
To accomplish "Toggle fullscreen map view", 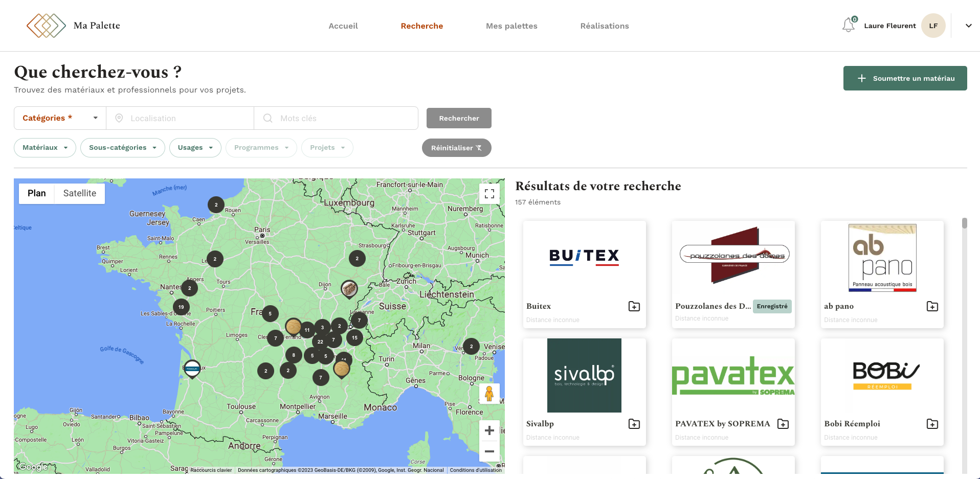I will tap(489, 194).
